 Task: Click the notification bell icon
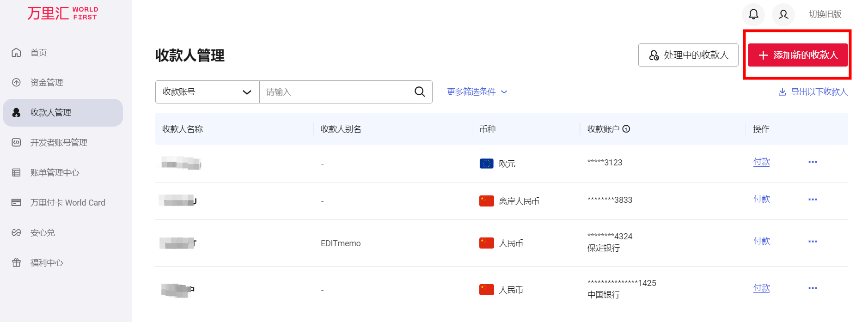[753, 14]
